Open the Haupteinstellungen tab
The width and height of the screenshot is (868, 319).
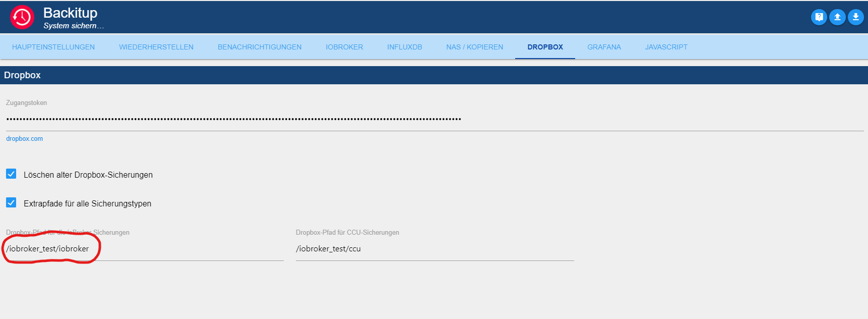click(x=53, y=47)
